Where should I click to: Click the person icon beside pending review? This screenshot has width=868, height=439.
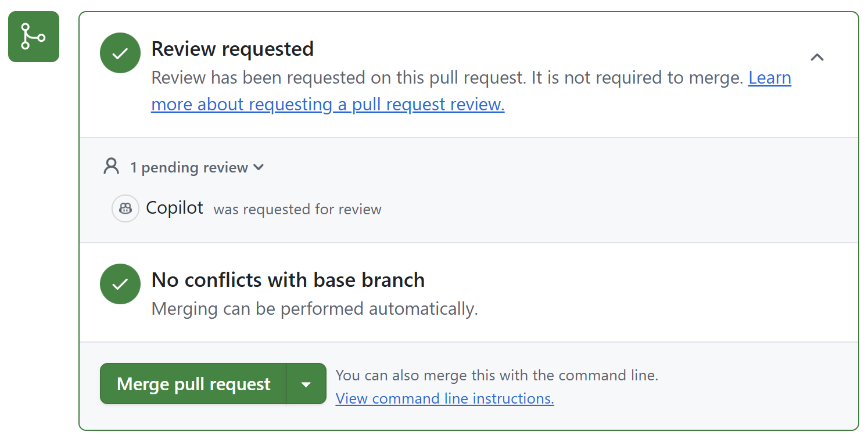111,167
